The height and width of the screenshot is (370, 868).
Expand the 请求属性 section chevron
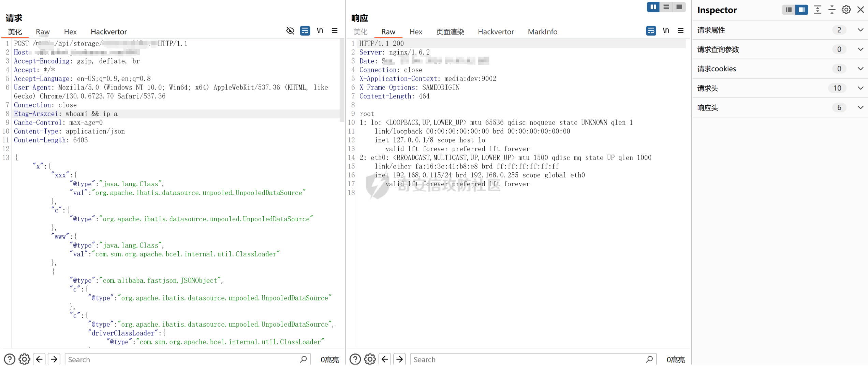click(x=860, y=30)
